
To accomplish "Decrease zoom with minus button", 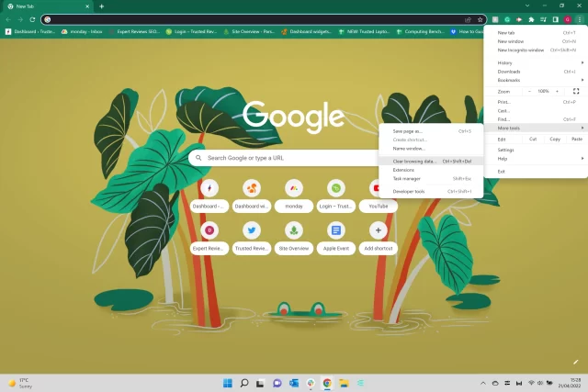I will pyautogui.click(x=529, y=91).
